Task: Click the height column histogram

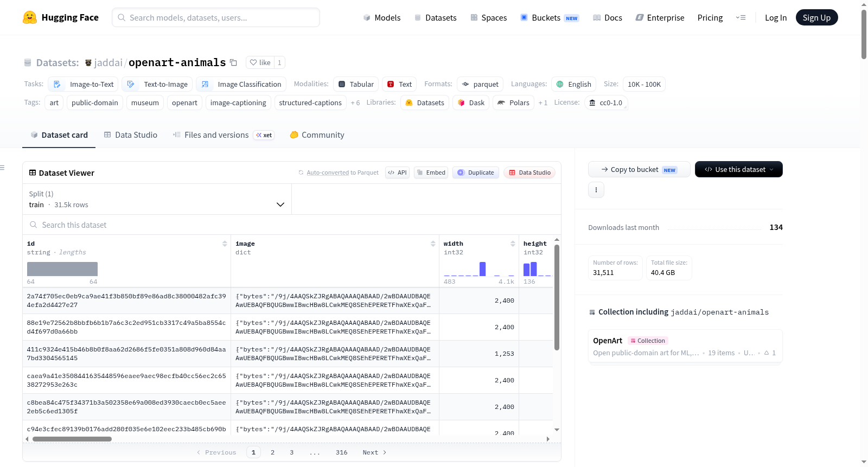Action: point(537,269)
